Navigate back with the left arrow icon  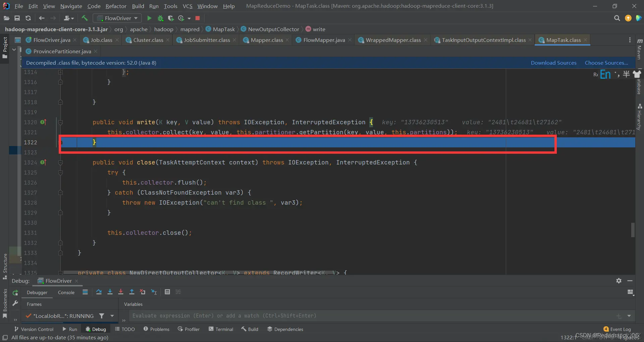[42, 18]
